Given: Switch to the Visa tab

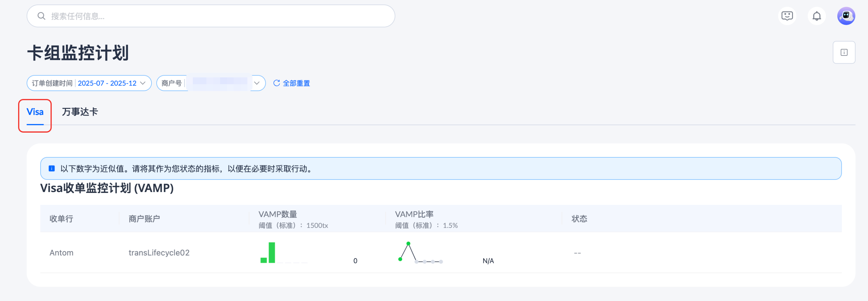Looking at the screenshot, I should [35, 112].
